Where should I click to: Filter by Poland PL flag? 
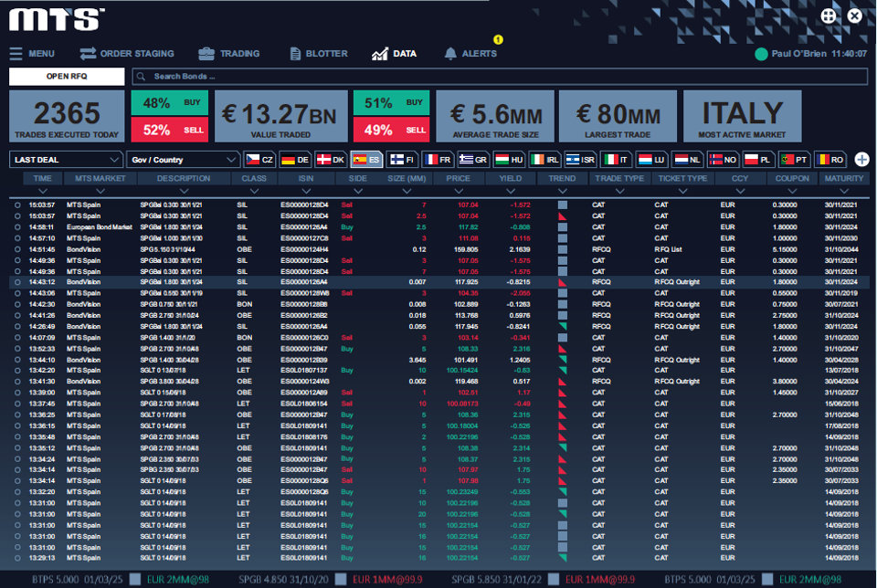tap(758, 159)
